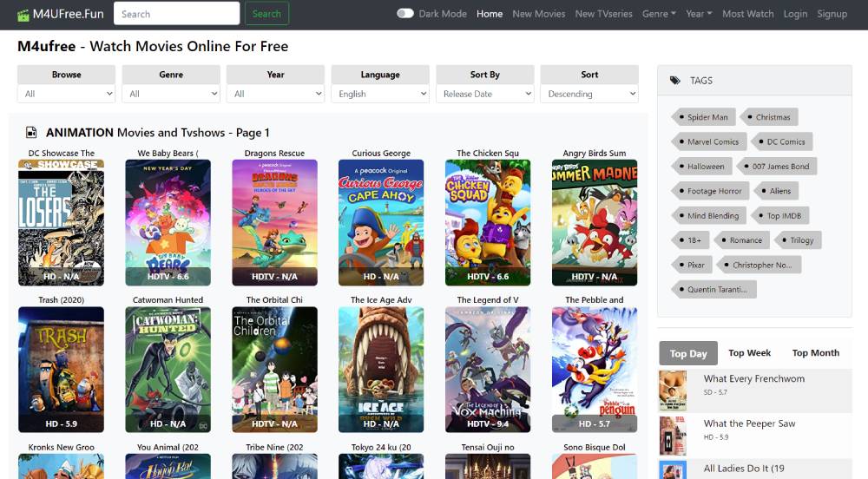Click the tags icon in the TAGS header

click(x=674, y=81)
